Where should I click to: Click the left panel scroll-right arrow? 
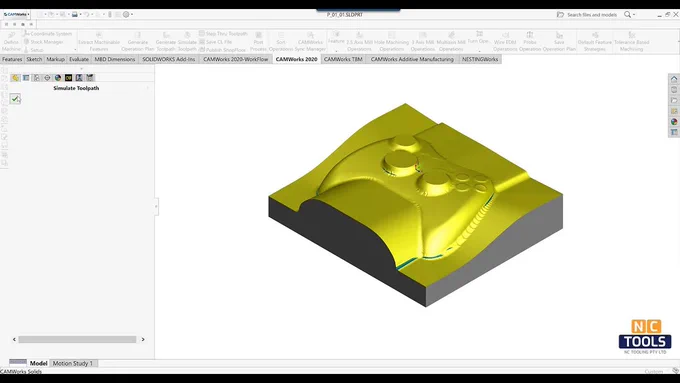[143, 340]
